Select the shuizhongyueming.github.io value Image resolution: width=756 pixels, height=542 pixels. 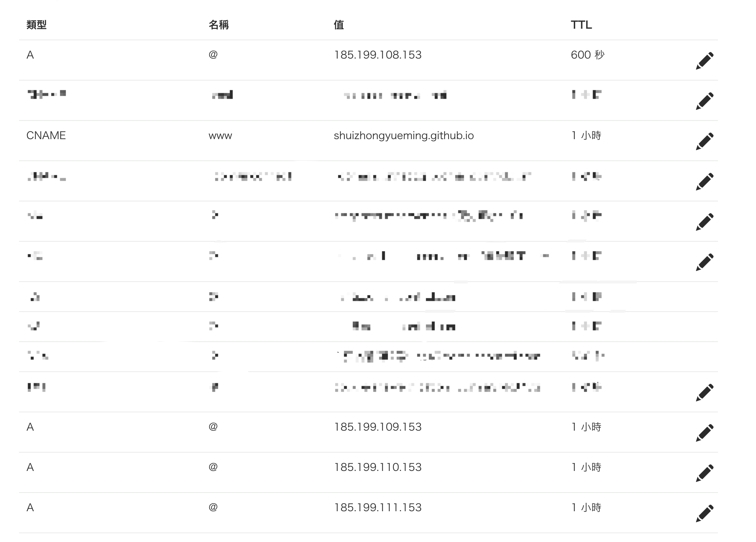pos(404,136)
